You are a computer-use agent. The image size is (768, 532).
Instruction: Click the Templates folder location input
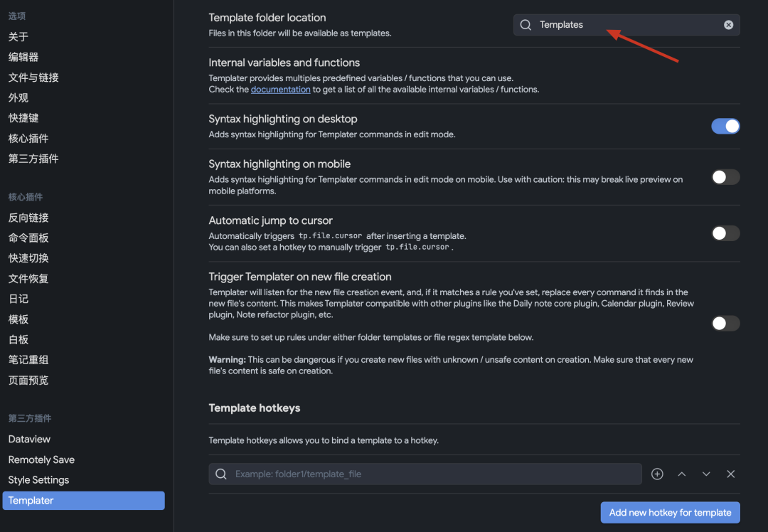[x=626, y=25]
